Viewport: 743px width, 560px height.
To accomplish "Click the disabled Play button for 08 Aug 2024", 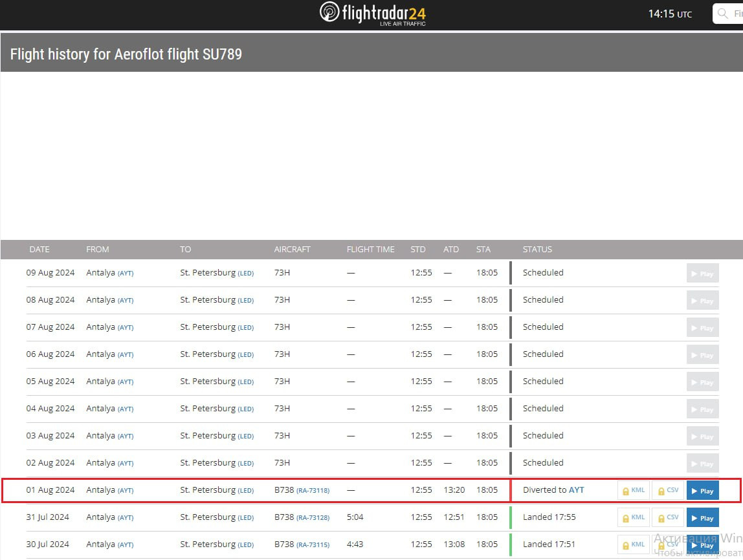I will point(702,300).
